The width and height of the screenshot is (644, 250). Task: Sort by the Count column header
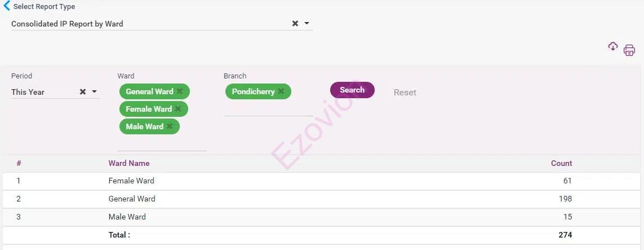(x=561, y=163)
